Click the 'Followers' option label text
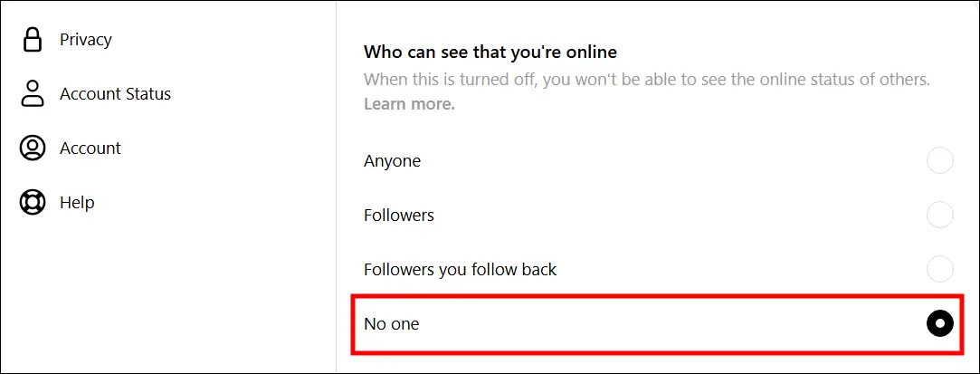The width and height of the screenshot is (980, 374). [399, 216]
